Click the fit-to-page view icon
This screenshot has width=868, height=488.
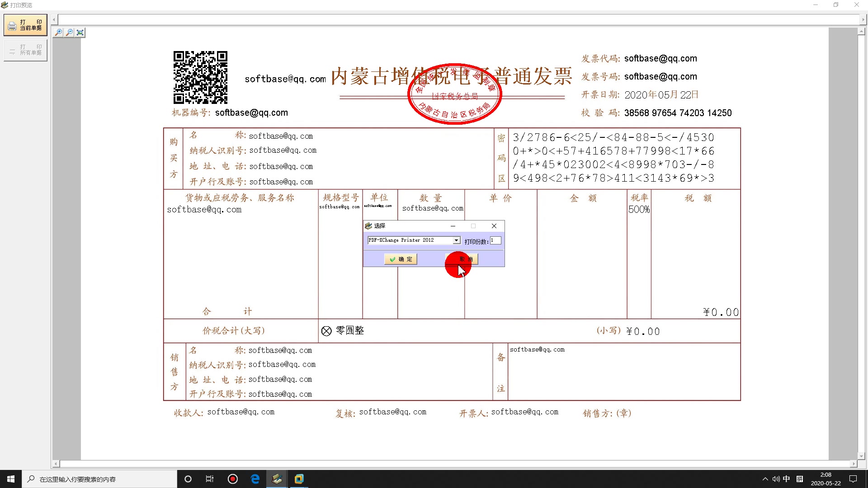tap(80, 32)
